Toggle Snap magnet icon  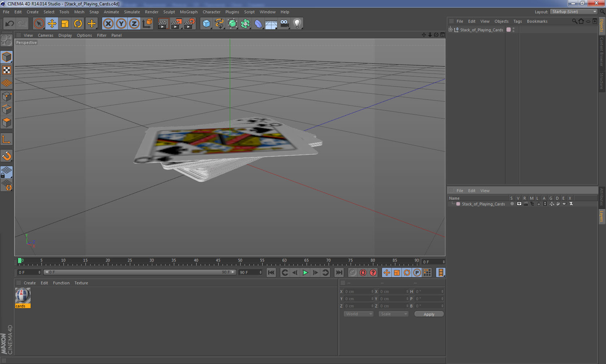pyautogui.click(x=7, y=156)
